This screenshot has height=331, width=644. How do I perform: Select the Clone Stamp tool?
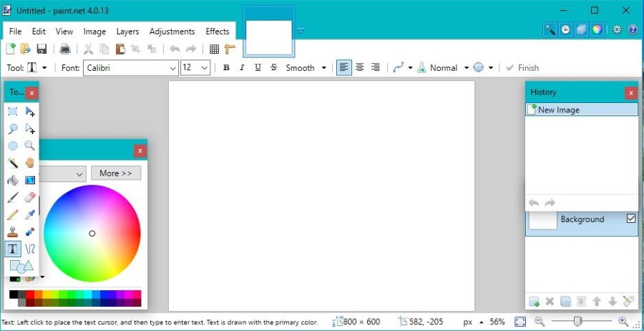13,231
